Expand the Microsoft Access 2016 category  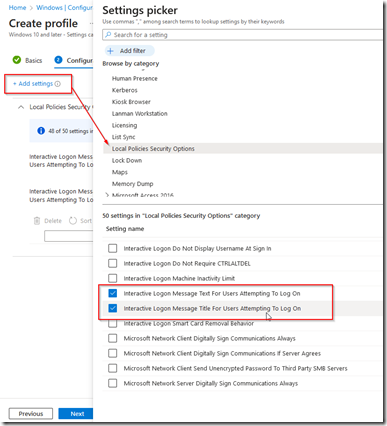point(107,195)
